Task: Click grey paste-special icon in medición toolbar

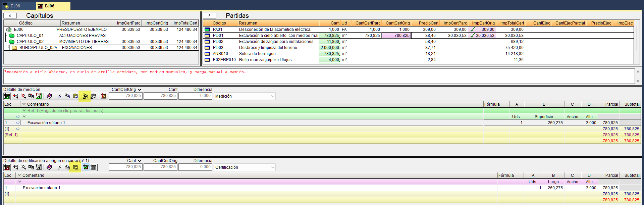Action: (93, 96)
